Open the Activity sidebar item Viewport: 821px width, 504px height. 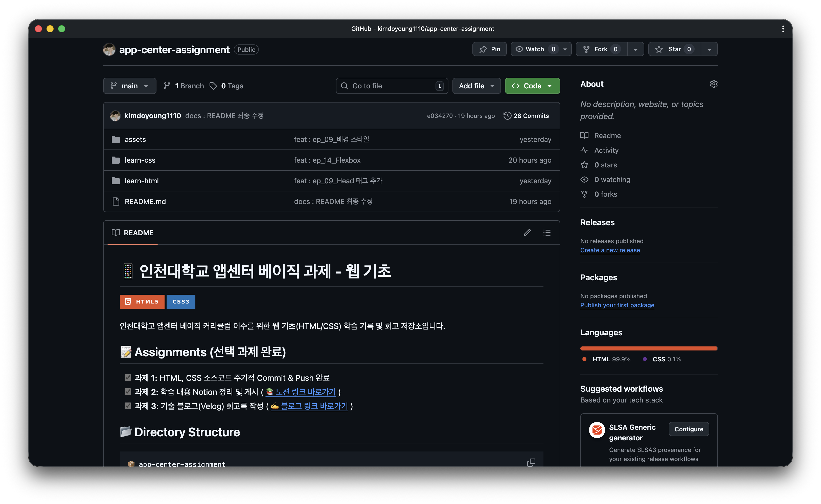606,150
